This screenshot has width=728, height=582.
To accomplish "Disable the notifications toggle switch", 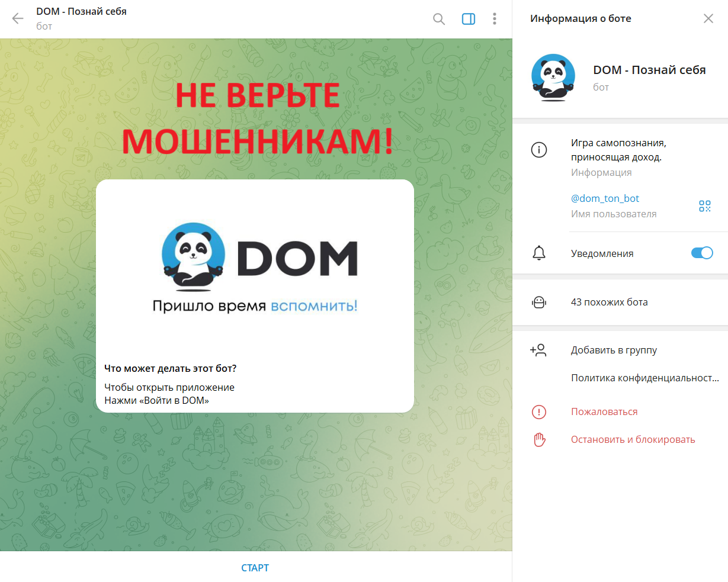I will [x=702, y=253].
